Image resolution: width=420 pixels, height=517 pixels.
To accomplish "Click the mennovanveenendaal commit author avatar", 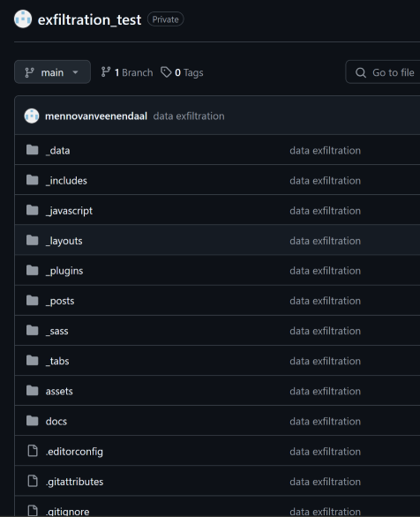I will [32, 116].
